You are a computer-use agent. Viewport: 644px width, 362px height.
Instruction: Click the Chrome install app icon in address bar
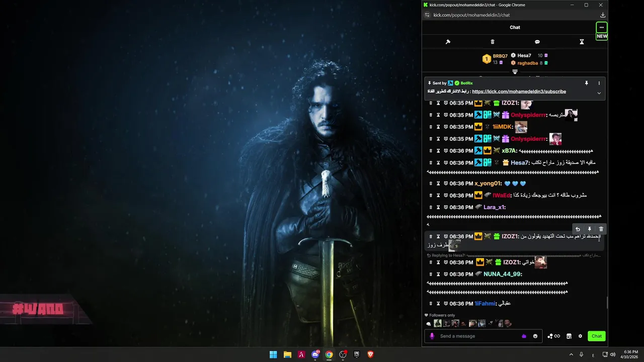603,15
